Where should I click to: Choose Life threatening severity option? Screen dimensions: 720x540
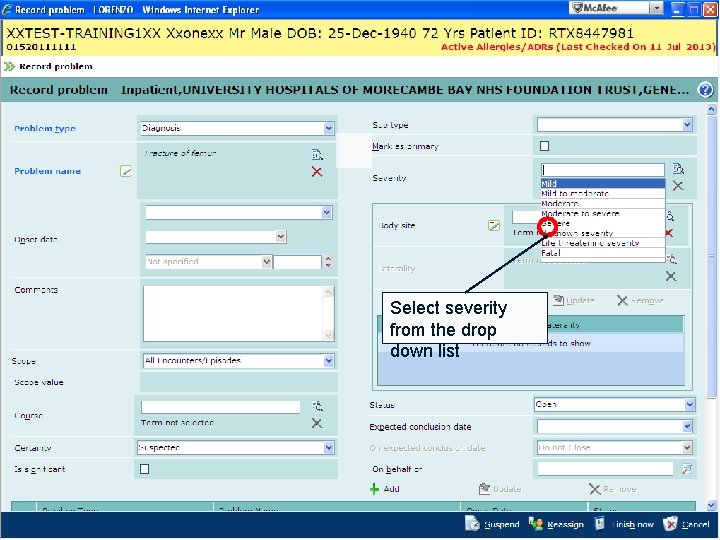(x=603, y=243)
